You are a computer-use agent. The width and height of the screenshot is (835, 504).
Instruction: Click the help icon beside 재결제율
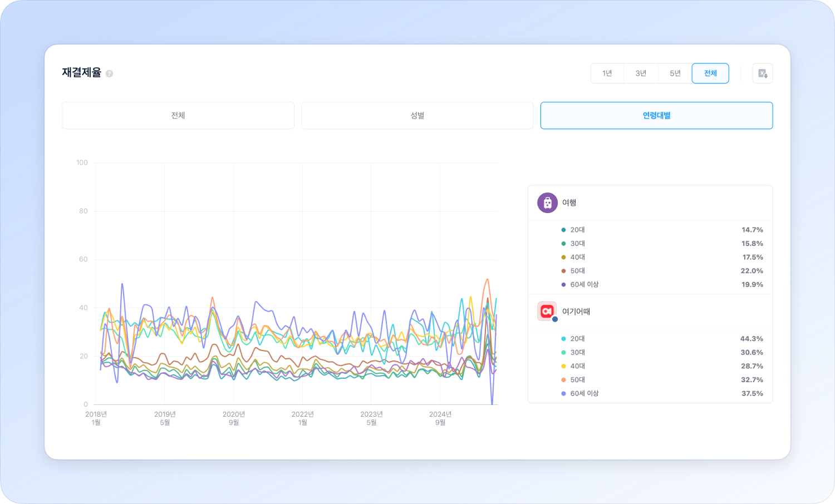[x=109, y=73]
